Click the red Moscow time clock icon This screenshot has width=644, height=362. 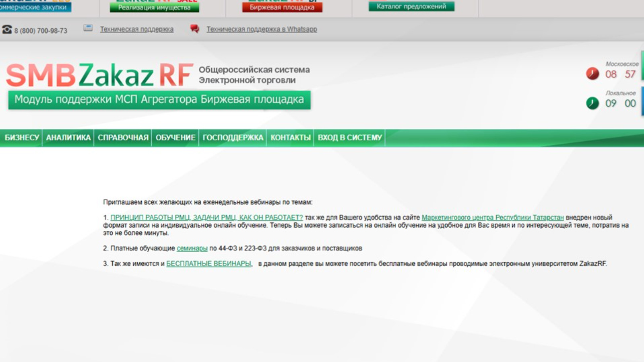pyautogui.click(x=592, y=74)
